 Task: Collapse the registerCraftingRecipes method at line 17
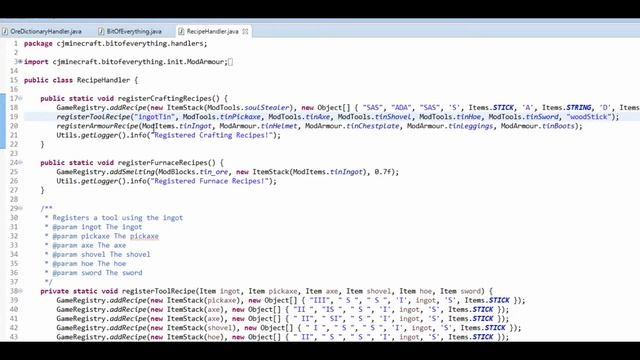coord(20,98)
